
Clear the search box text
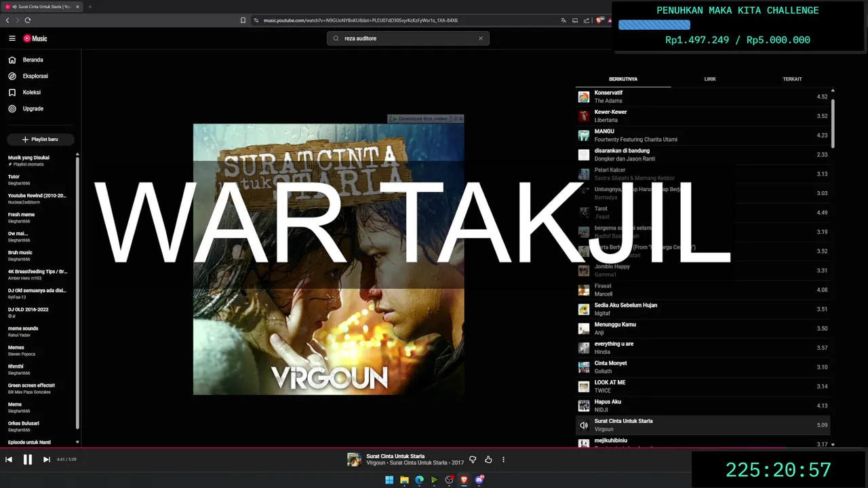[x=481, y=38]
